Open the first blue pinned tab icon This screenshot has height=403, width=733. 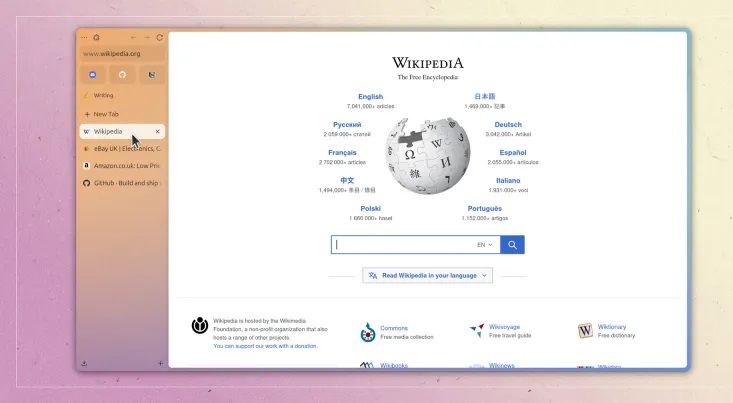coord(93,75)
